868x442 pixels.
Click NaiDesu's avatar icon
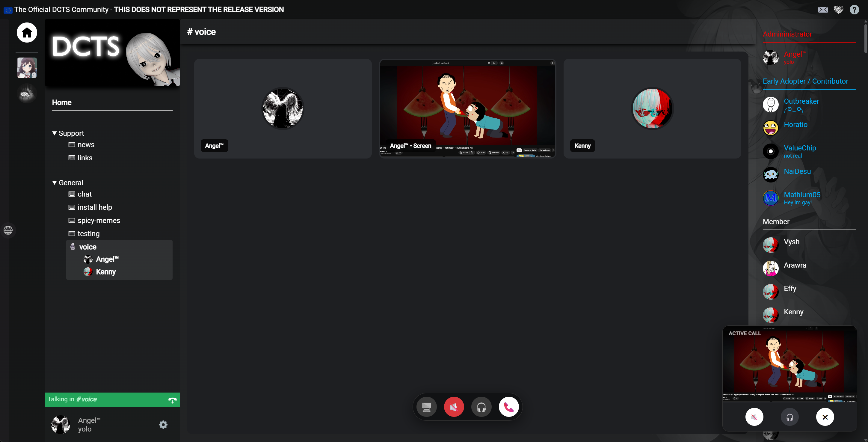[771, 174]
